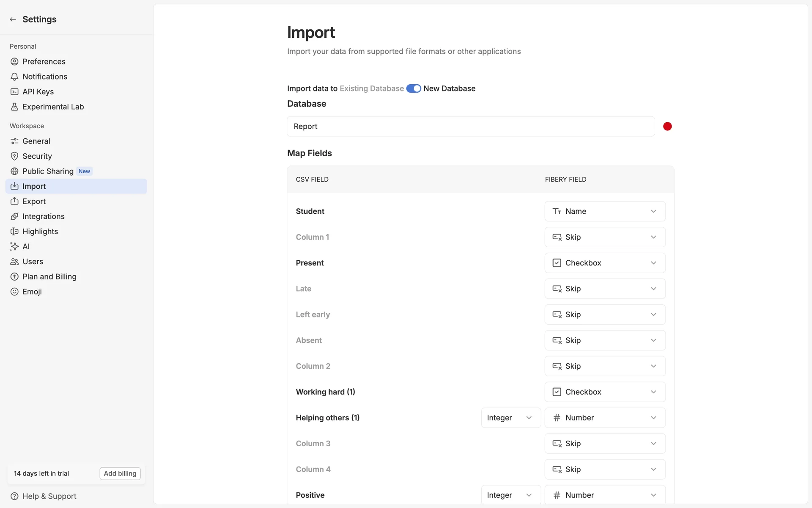Click the AI sparkle icon in sidebar
Viewport: 812px width, 508px height.
click(14, 246)
